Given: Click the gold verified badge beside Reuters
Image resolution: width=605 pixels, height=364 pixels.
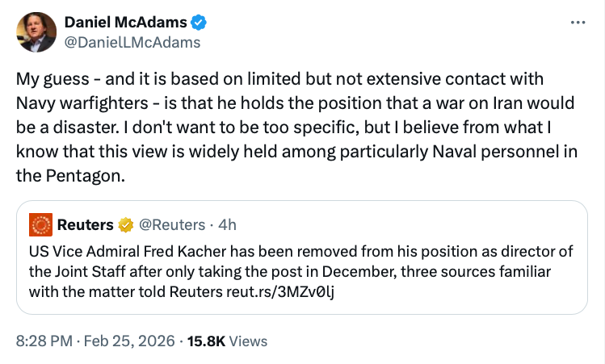Looking at the screenshot, I should 127,224.
